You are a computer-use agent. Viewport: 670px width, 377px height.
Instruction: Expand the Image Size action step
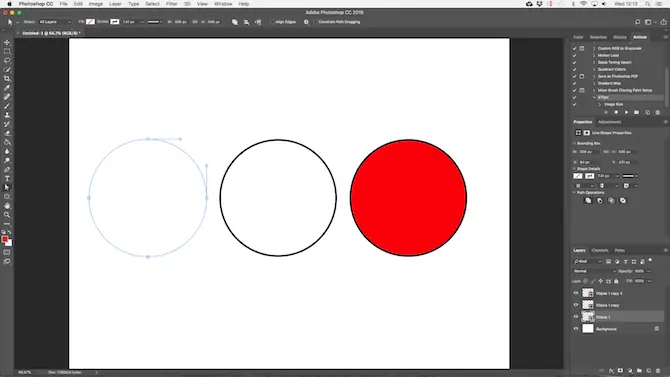coord(599,104)
